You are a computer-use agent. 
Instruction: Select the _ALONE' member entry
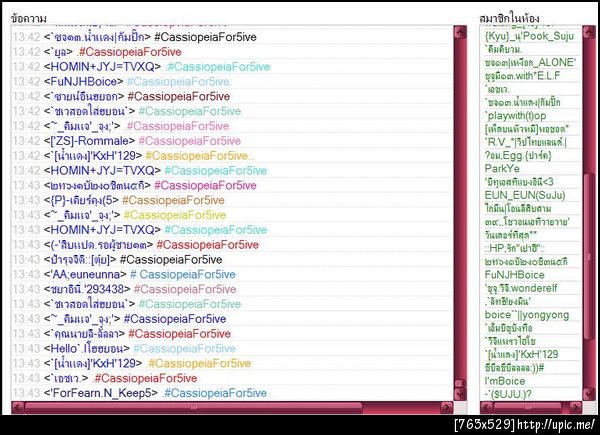[x=530, y=62]
